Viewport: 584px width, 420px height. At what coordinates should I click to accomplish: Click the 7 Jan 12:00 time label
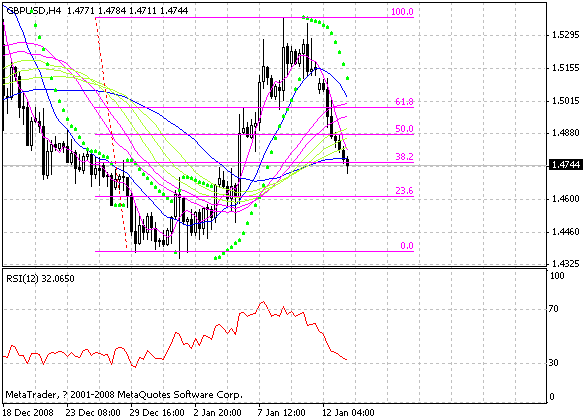tap(282, 413)
